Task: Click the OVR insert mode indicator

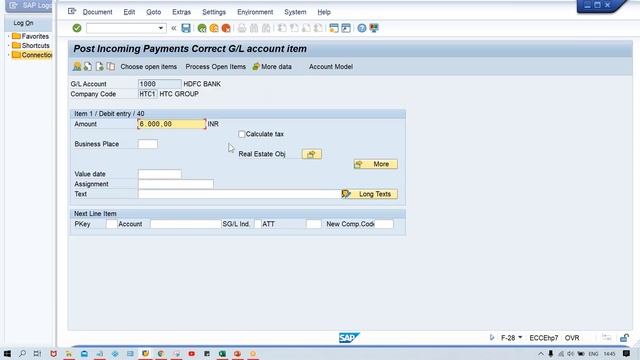Action: [572, 338]
